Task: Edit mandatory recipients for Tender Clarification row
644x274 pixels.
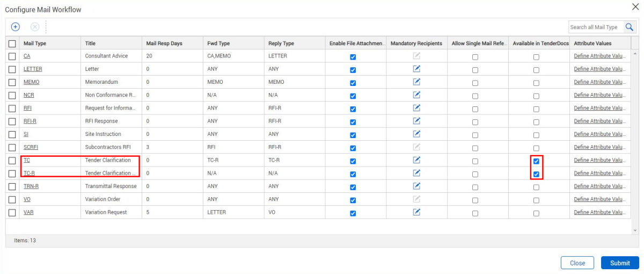Action: (416, 160)
